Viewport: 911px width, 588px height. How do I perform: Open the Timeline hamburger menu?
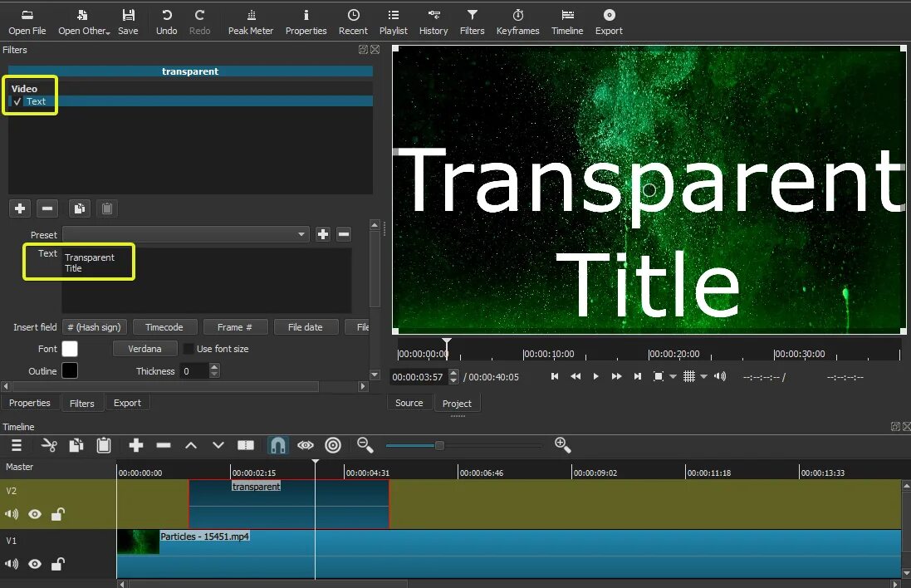[x=17, y=446]
